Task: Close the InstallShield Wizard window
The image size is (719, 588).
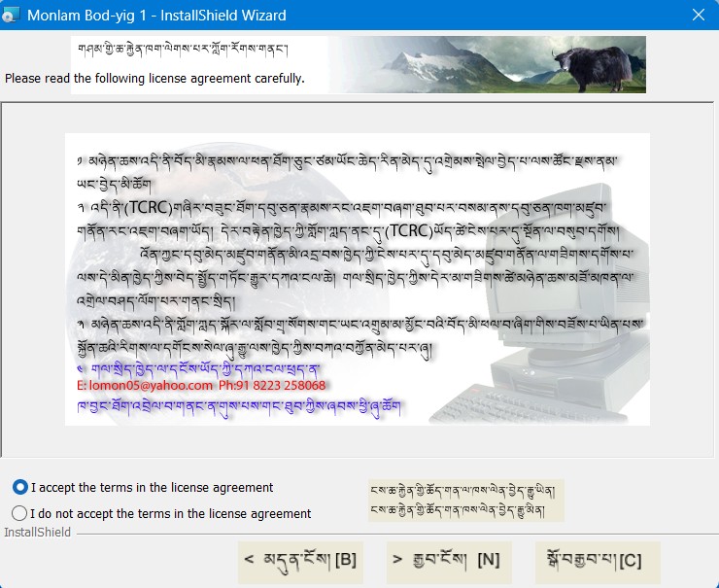Action: [699, 15]
